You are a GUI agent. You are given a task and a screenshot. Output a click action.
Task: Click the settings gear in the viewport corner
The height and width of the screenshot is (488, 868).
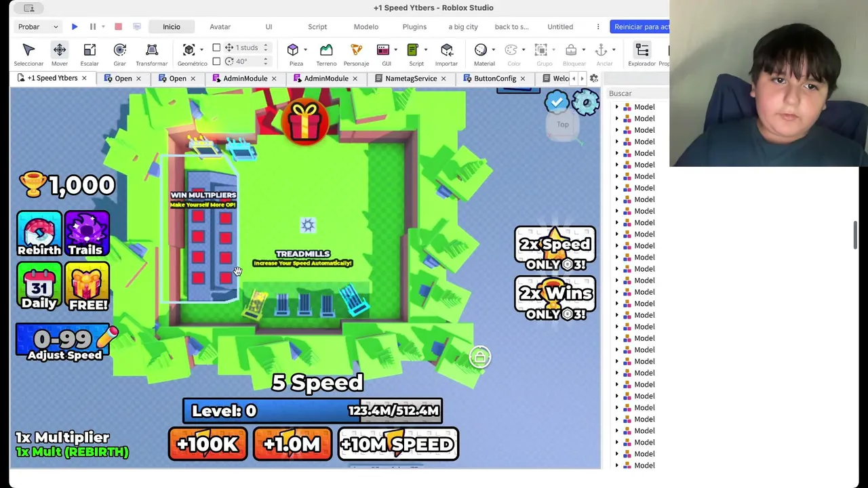pyautogui.click(x=585, y=103)
